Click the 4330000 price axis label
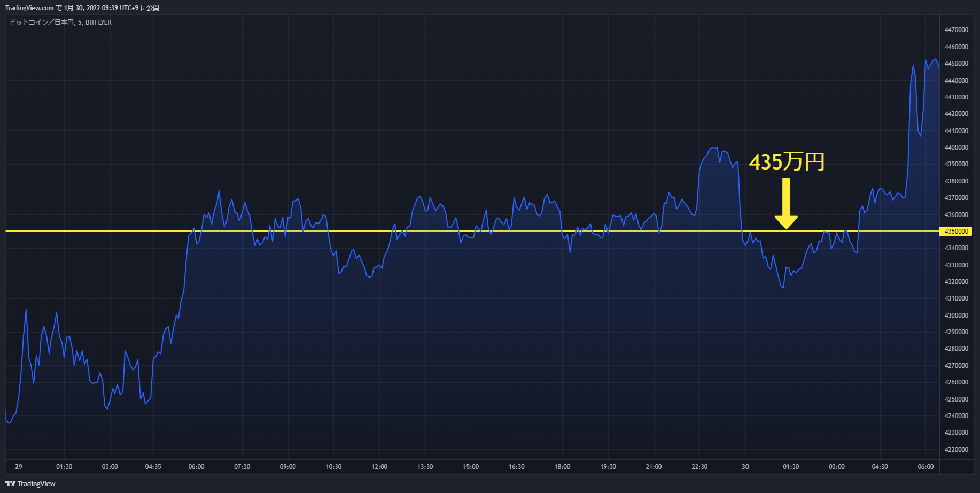The width and height of the screenshot is (980, 493). pos(956,265)
